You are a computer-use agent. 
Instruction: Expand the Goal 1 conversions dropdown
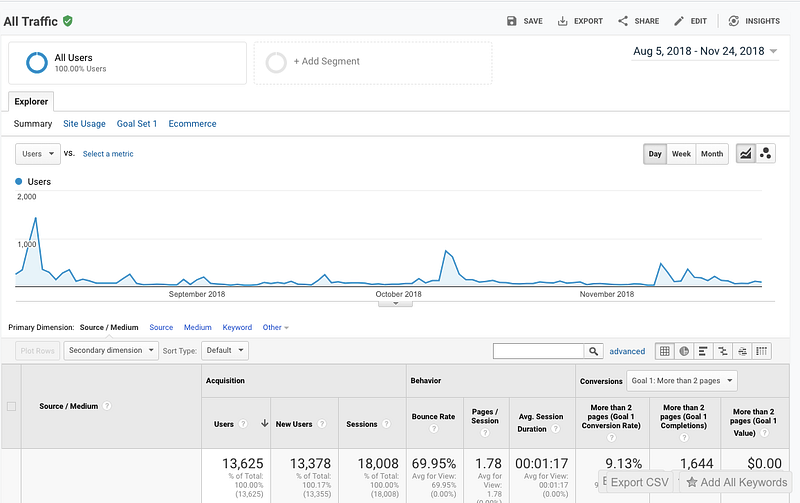[682, 381]
